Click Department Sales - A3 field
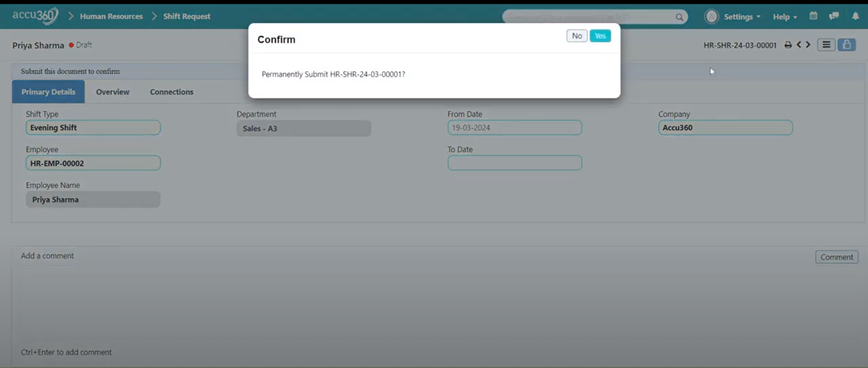Viewport: 868px width, 368px height. (x=304, y=129)
